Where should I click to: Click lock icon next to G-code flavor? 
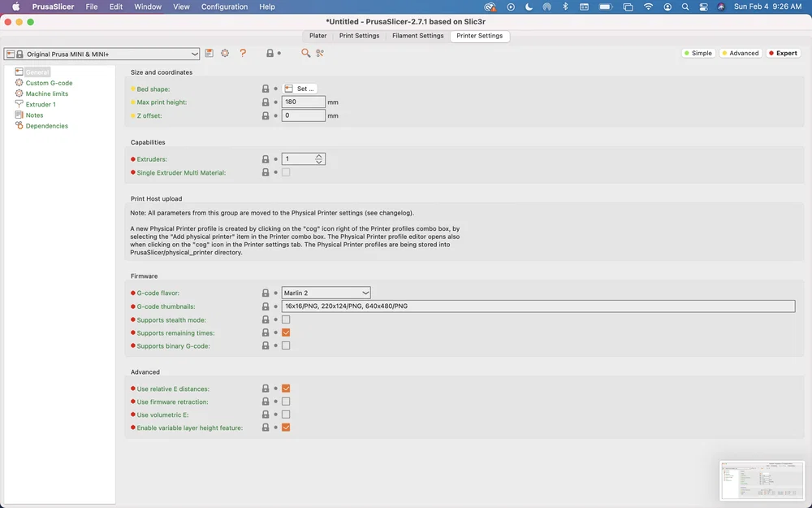pos(266,293)
